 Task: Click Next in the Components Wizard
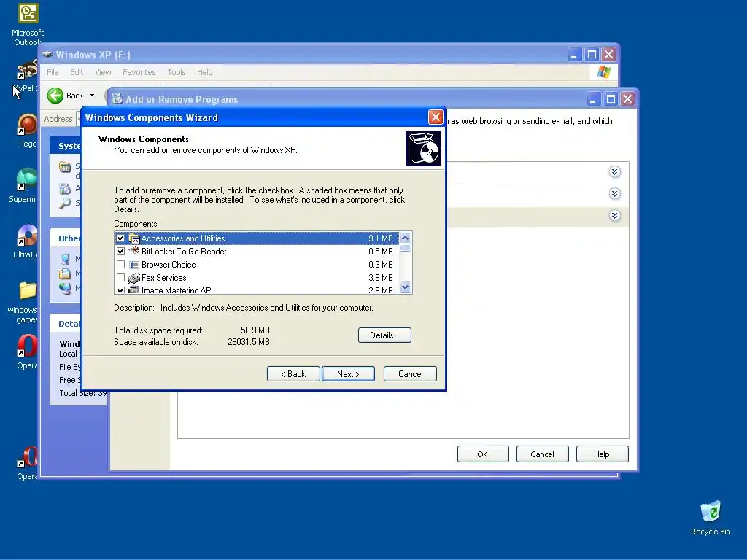(x=348, y=374)
